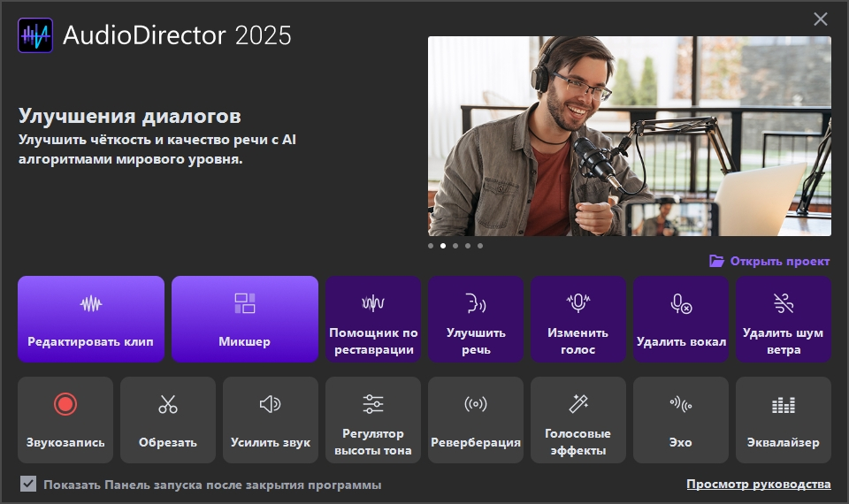Open the Удалить шум ветра tool
Viewport: 849px width, 504px height.
784,319
